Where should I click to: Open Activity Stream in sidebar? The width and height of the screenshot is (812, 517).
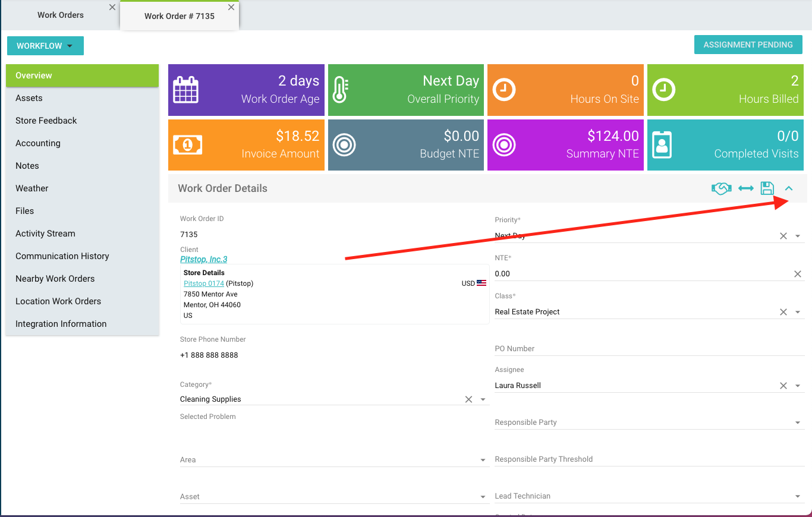click(45, 234)
